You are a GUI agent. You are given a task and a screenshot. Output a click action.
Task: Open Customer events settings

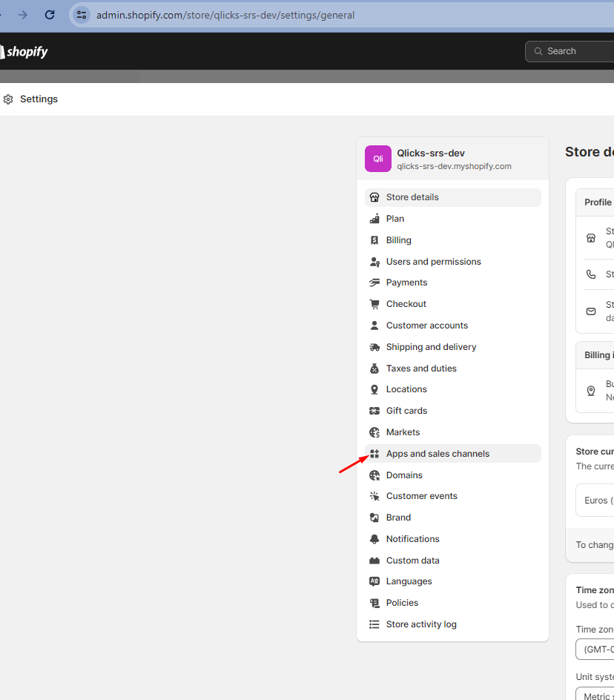tap(453, 496)
